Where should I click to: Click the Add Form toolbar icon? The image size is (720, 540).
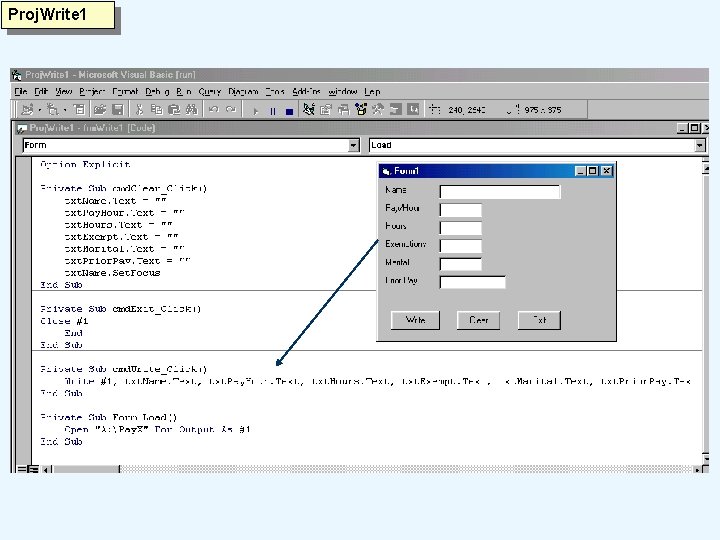(53, 110)
